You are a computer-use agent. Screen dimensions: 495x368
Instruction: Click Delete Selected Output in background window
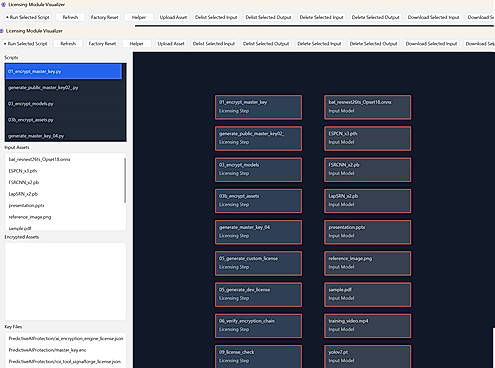375,17
